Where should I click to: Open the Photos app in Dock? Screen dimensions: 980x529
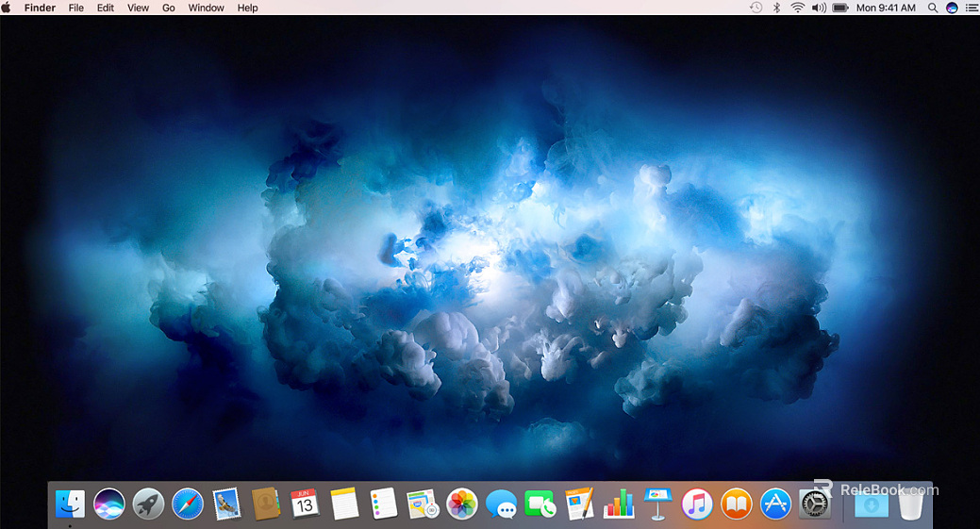[x=462, y=504]
